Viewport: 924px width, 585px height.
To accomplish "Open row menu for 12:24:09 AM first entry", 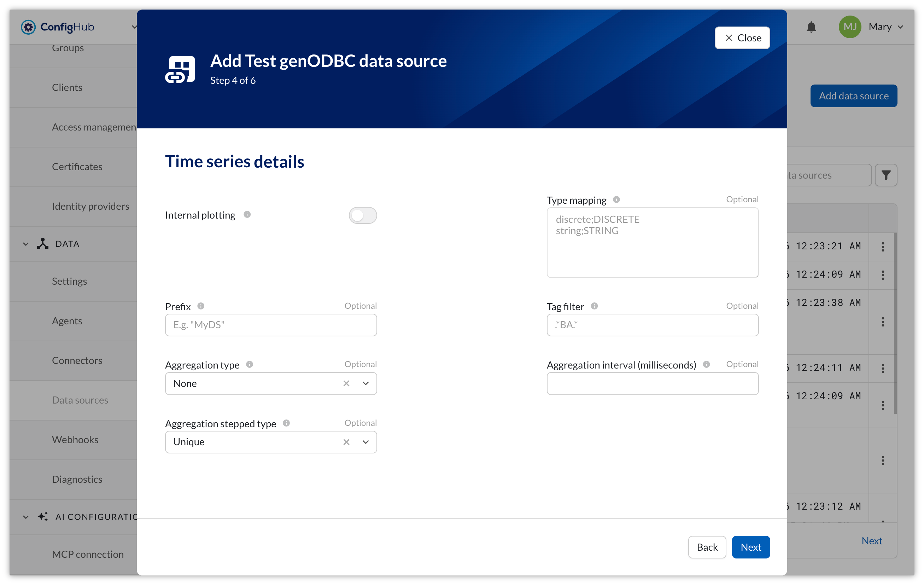I will (x=883, y=275).
